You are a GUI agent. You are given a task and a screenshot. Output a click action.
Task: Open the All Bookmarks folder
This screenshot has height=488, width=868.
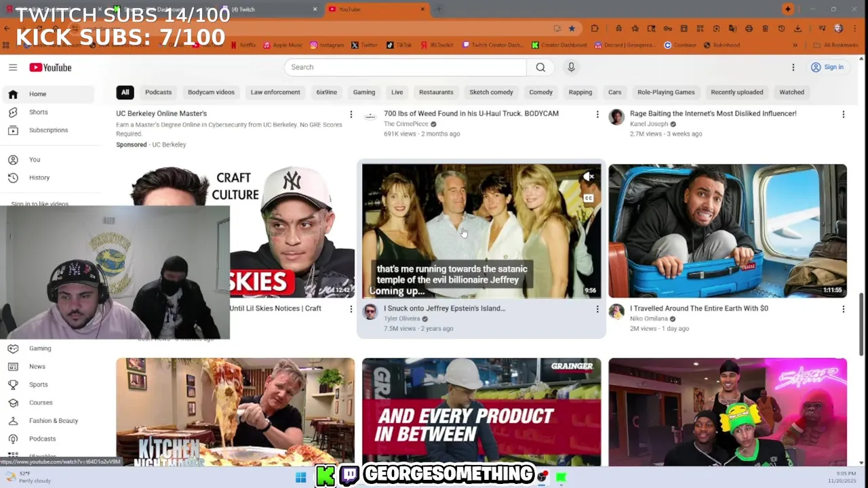click(836, 45)
